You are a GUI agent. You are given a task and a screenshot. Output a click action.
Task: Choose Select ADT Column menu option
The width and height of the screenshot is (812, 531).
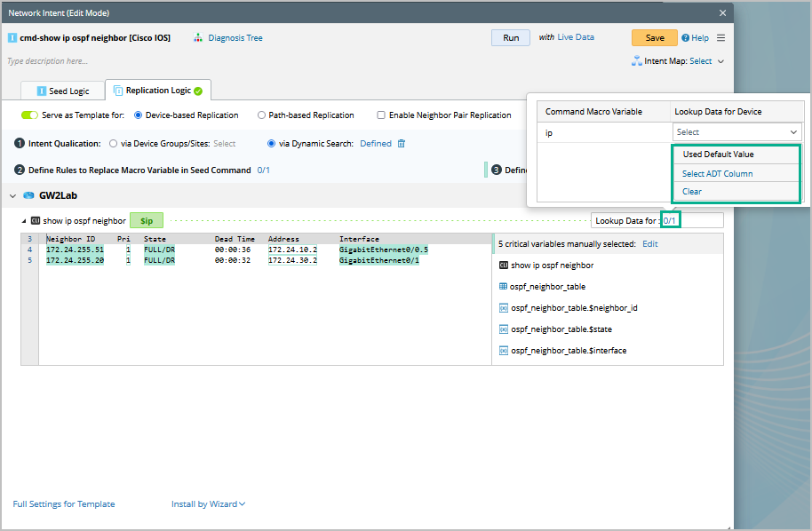click(x=717, y=173)
